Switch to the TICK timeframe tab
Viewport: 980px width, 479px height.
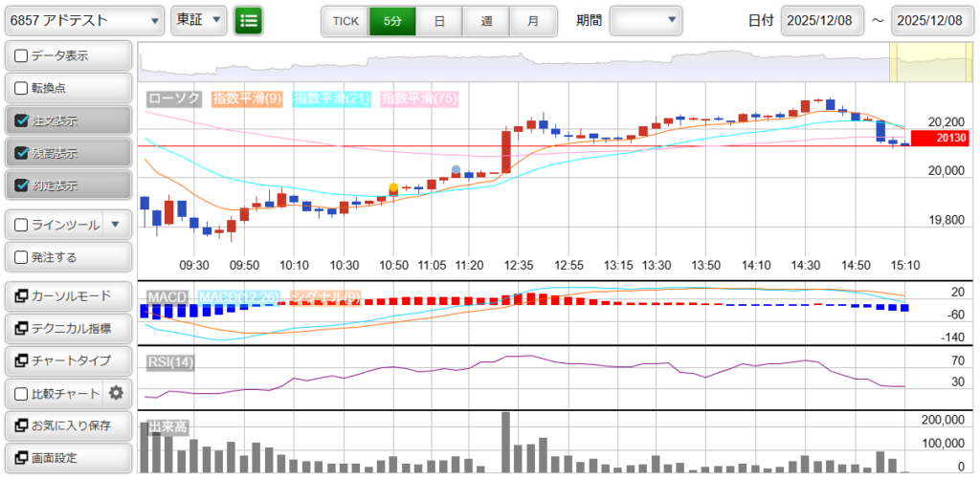click(345, 20)
